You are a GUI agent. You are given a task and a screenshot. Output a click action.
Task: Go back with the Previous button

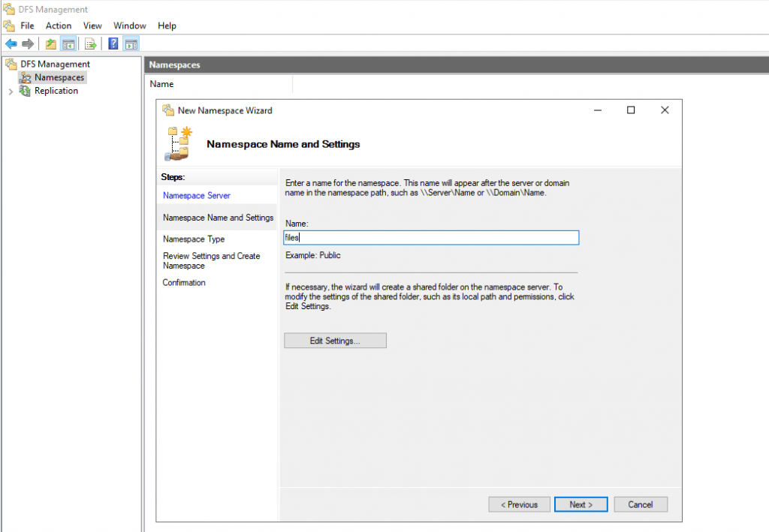click(519, 504)
